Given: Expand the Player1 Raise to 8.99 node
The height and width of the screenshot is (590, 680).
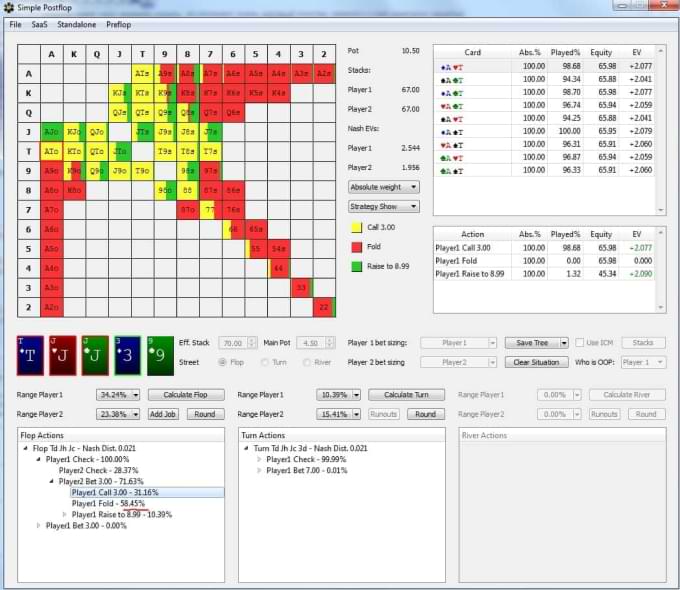Looking at the screenshot, I should click(x=66, y=515).
